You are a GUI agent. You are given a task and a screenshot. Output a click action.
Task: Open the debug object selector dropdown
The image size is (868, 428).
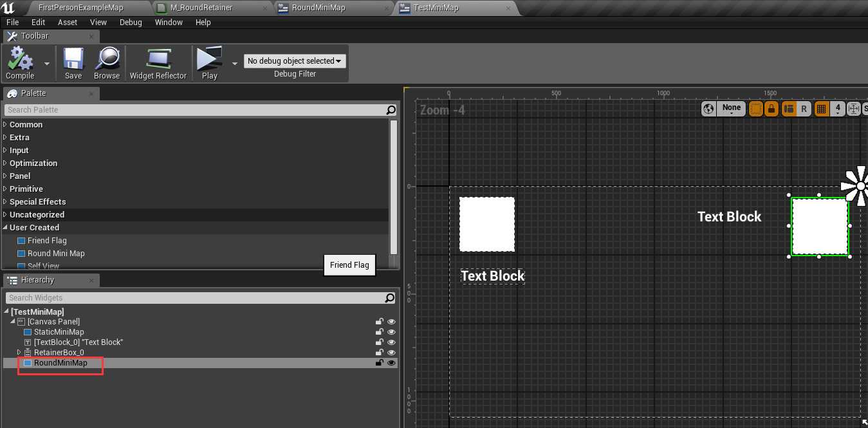(x=295, y=61)
